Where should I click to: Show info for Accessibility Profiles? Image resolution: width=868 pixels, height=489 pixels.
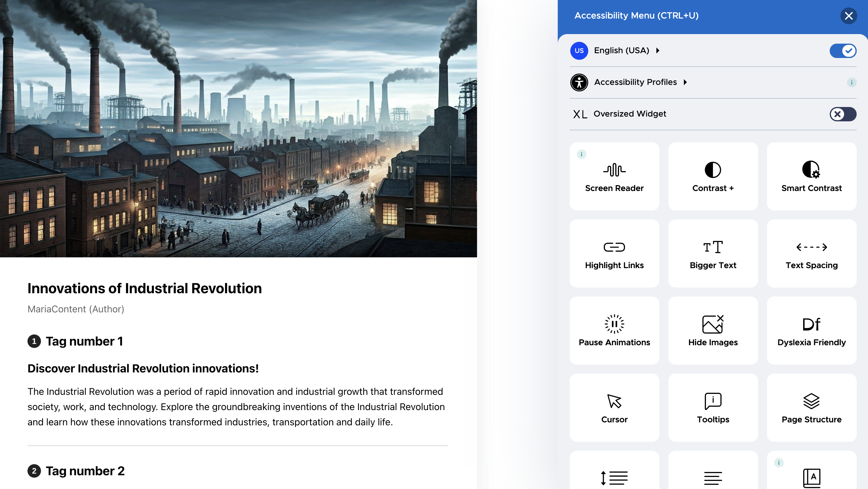click(852, 82)
